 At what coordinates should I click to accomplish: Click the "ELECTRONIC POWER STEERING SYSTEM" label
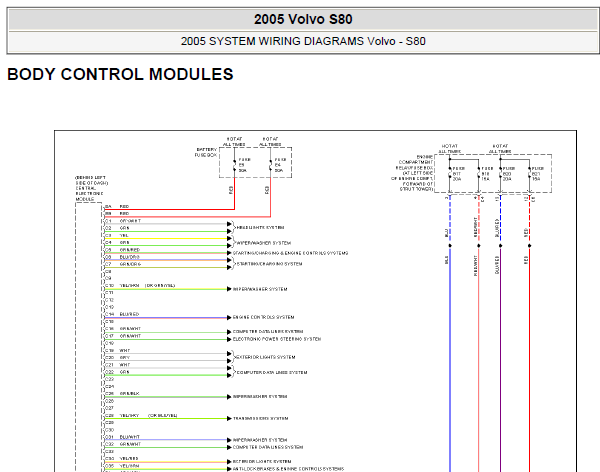coord(277,339)
